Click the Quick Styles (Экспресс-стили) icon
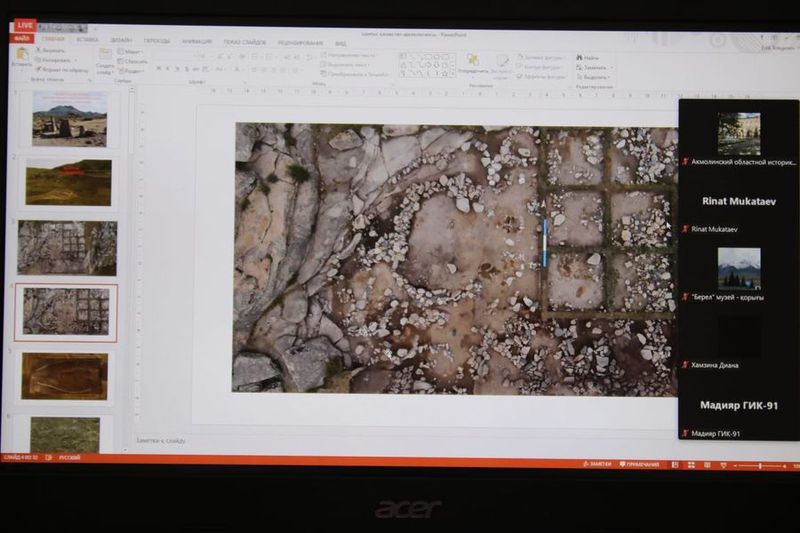Screen dimensions: 800x533 coord(503,64)
